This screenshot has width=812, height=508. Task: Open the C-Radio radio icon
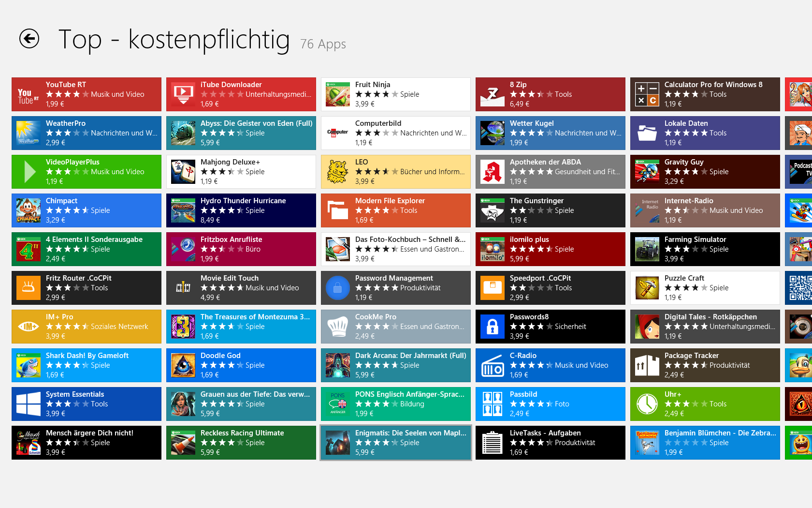(493, 365)
